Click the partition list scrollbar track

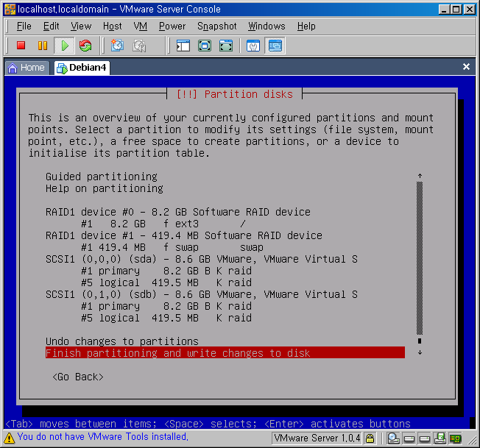420,257
